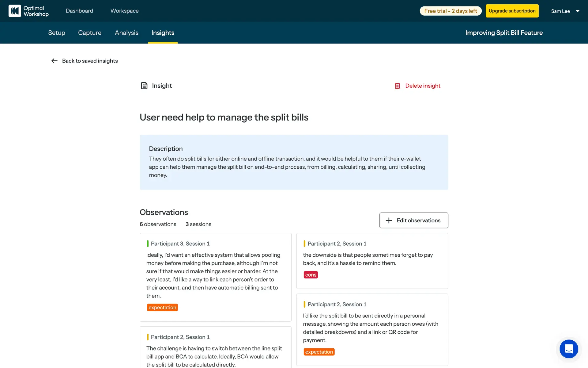The width and height of the screenshot is (588, 368).
Task: Go to Dashboard in top navigation
Action: (x=79, y=11)
